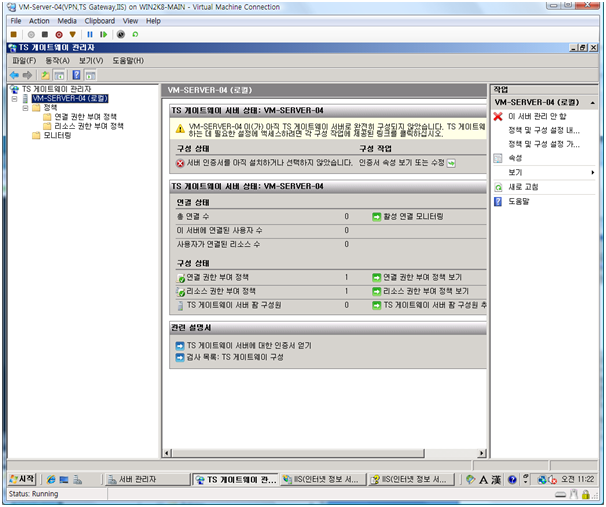Open the 파일(F) menu
Viewport: 606px width, 507px height.
coord(24,61)
